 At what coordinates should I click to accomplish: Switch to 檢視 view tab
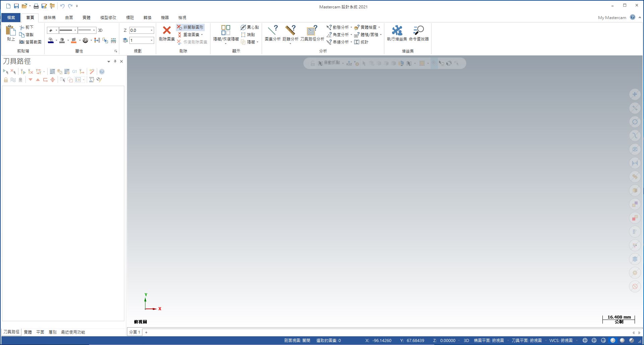pos(182,17)
